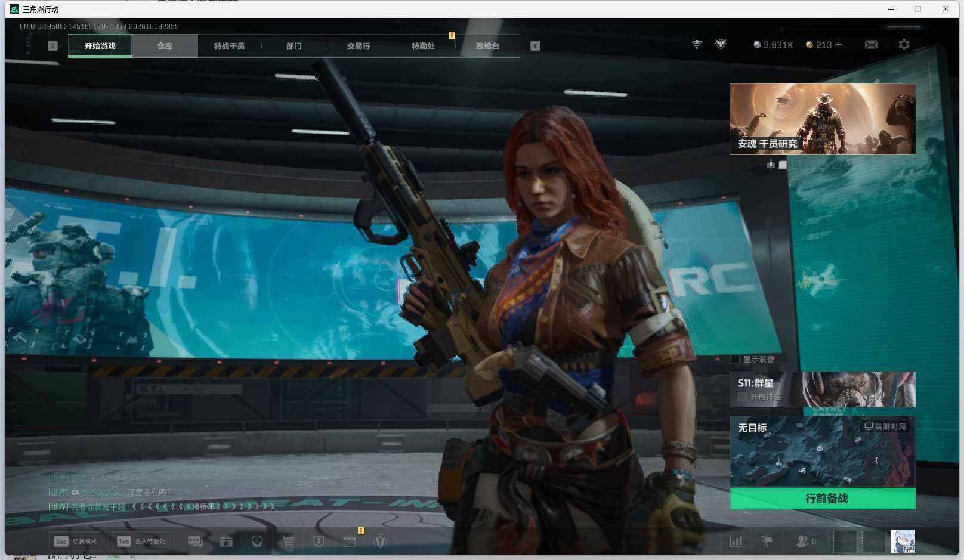Open the 部门 tab
The height and width of the screenshot is (560, 964).
coord(293,46)
